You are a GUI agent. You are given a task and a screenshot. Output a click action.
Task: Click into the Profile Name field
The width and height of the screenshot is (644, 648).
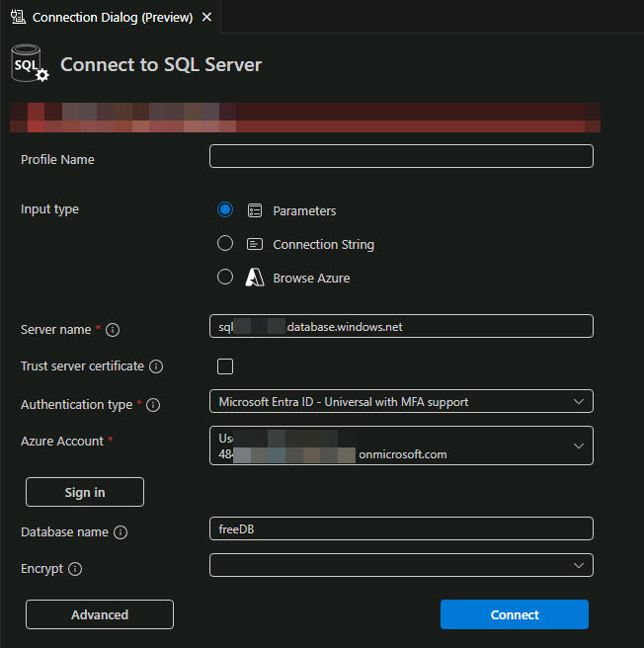pyautogui.click(x=401, y=156)
